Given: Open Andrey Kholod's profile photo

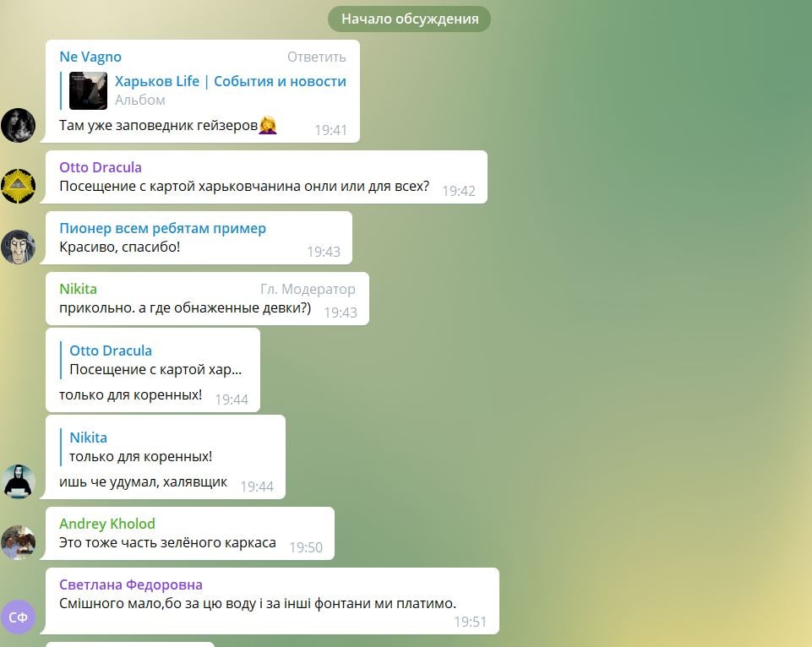Looking at the screenshot, I should point(18,542).
